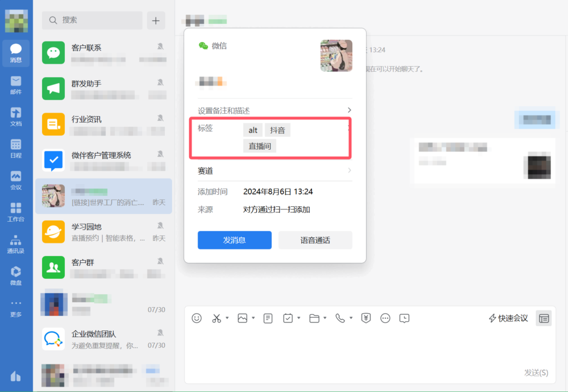Open the 微盘 WeDrive panel from the sidebar
Viewport: 568px width, 392px height.
pos(16,276)
